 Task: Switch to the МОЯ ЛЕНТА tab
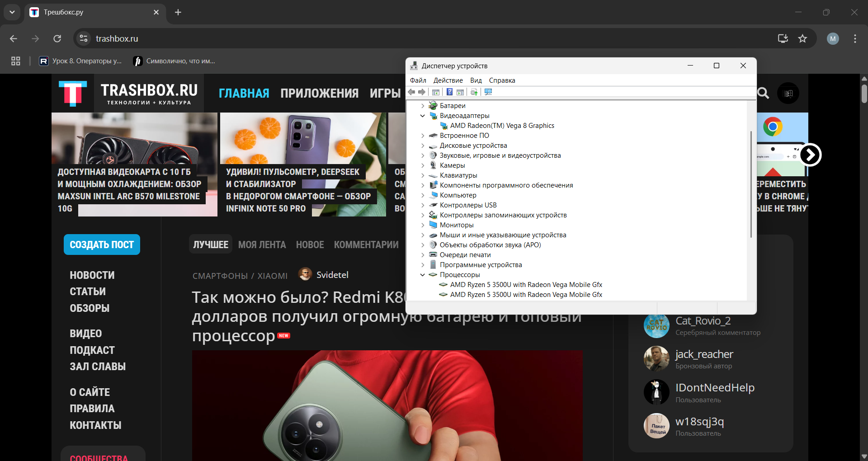[x=262, y=245]
